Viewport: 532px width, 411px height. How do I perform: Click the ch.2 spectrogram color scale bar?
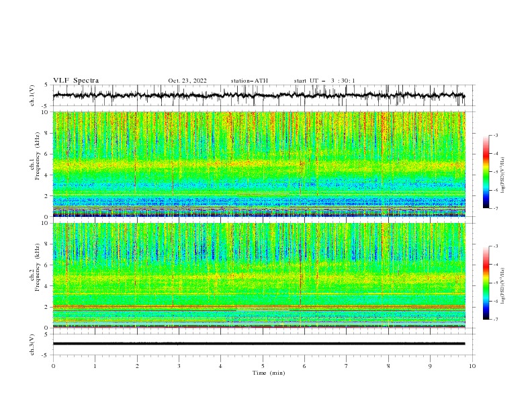(x=486, y=283)
